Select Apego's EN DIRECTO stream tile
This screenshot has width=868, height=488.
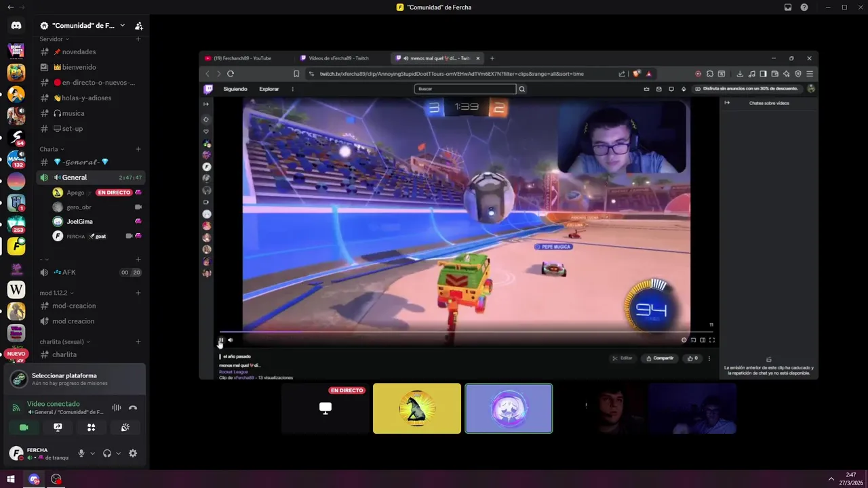325,409
